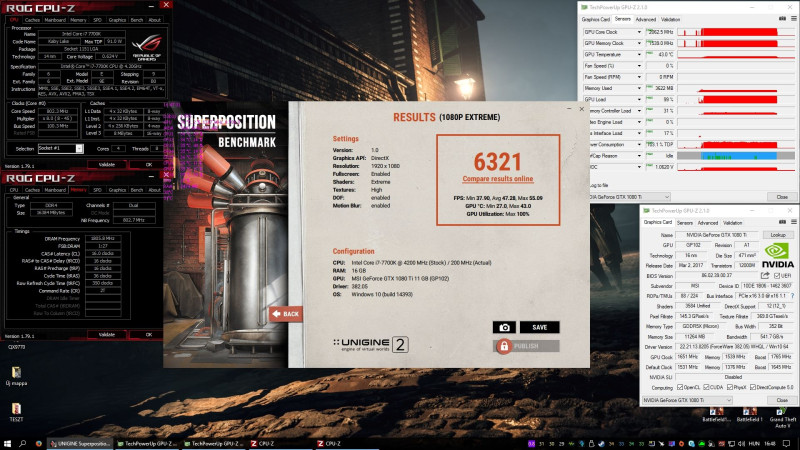Click the Bus Interface question mark icon
The width and height of the screenshot is (800, 450).
tap(792, 296)
